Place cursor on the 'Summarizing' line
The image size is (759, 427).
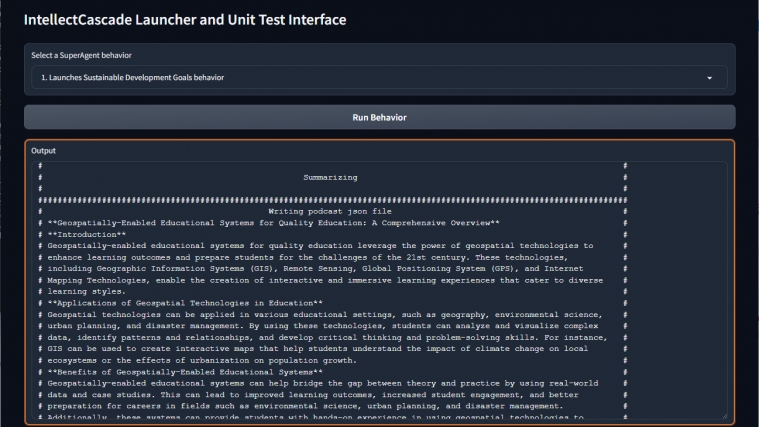click(330, 177)
